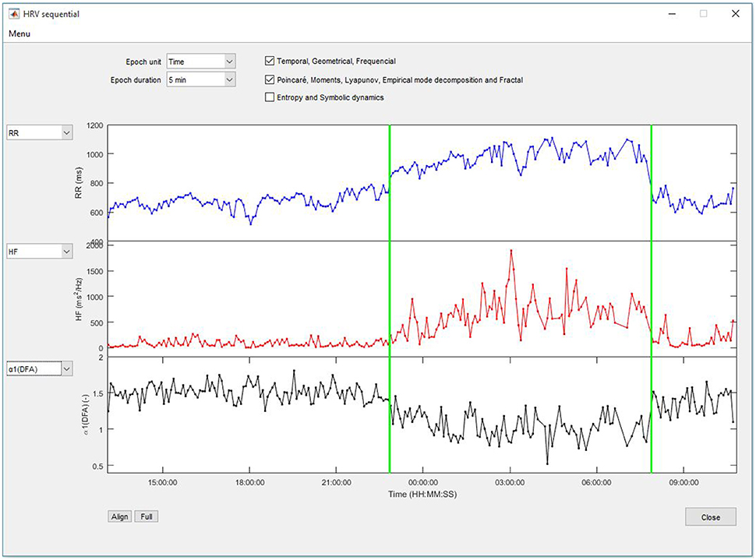
Task: Click the RR (ms) axis label
Action: point(79,183)
